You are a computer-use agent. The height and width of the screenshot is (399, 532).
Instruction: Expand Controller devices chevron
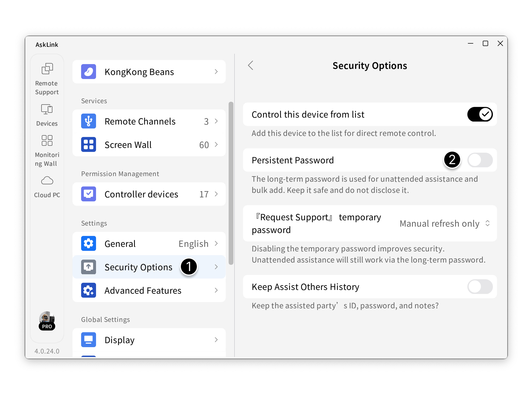[216, 194]
